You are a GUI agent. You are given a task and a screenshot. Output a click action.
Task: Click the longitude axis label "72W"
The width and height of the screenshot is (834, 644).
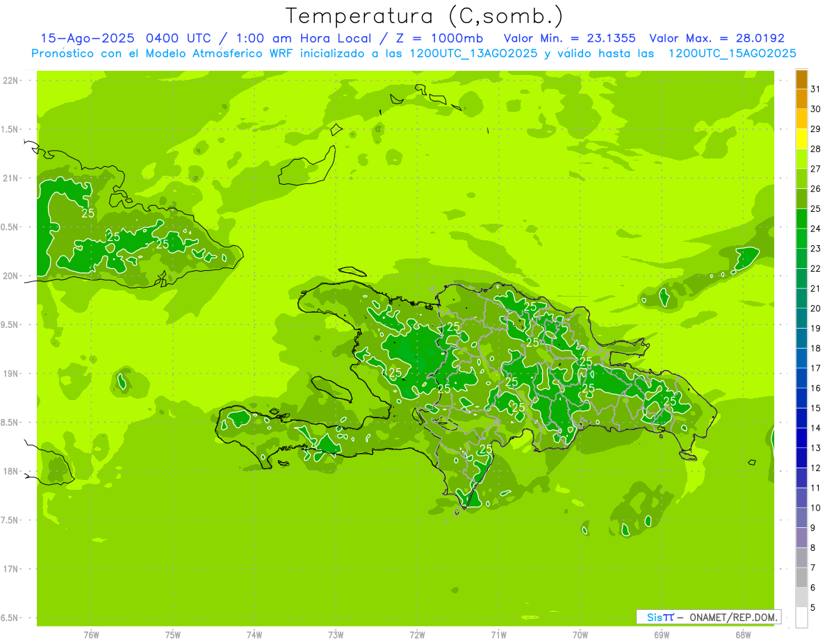tap(417, 635)
